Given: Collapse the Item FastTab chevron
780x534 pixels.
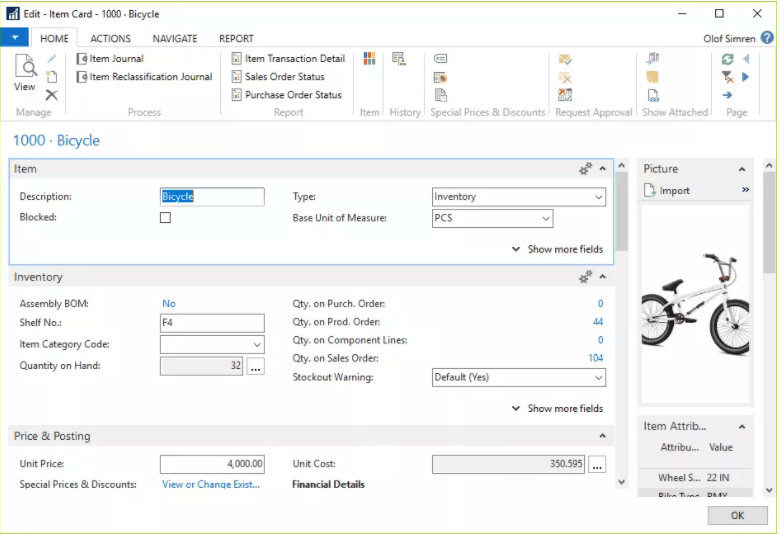Looking at the screenshot, I should [602, 169].
